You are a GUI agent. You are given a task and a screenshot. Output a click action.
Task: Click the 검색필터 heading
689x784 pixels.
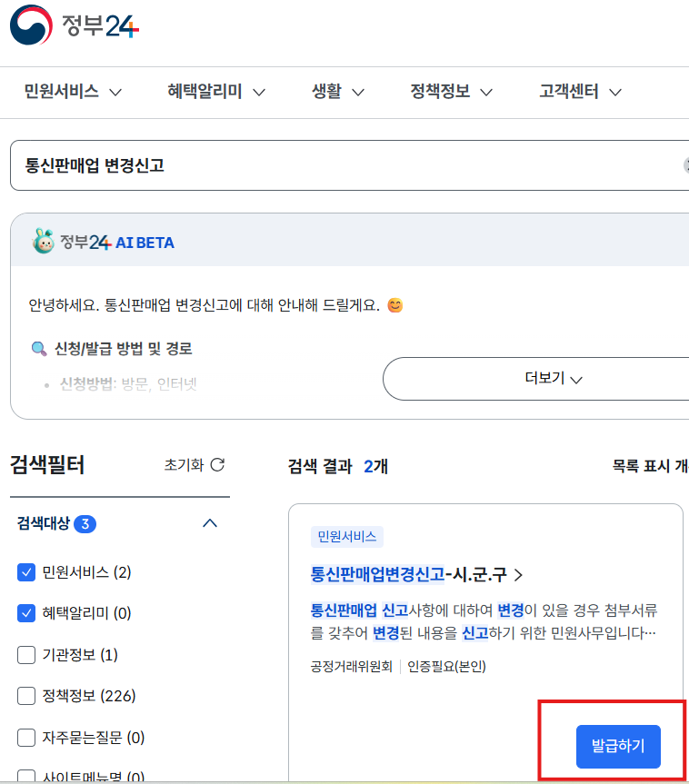coord(47,464)
